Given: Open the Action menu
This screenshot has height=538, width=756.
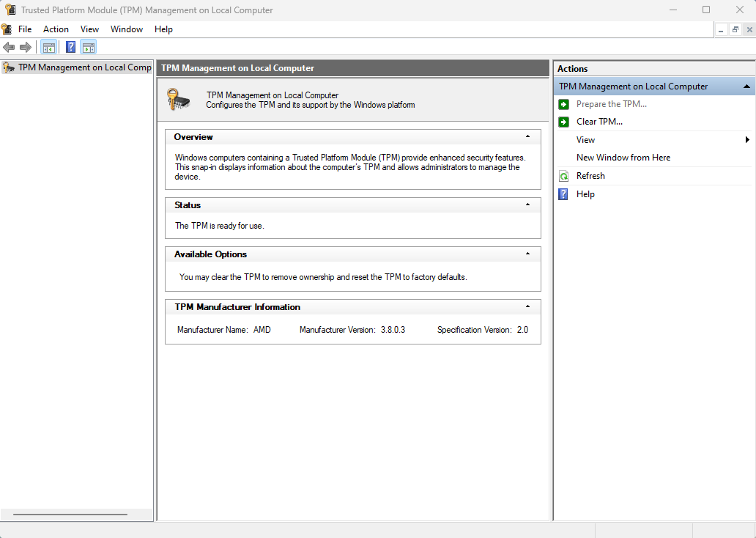Looking at the screenshot, I should coord(56,29).
